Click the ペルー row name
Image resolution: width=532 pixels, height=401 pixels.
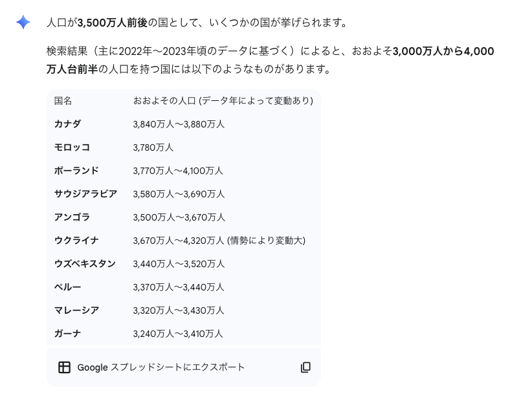pyautogui.click(x=68, y=287)
